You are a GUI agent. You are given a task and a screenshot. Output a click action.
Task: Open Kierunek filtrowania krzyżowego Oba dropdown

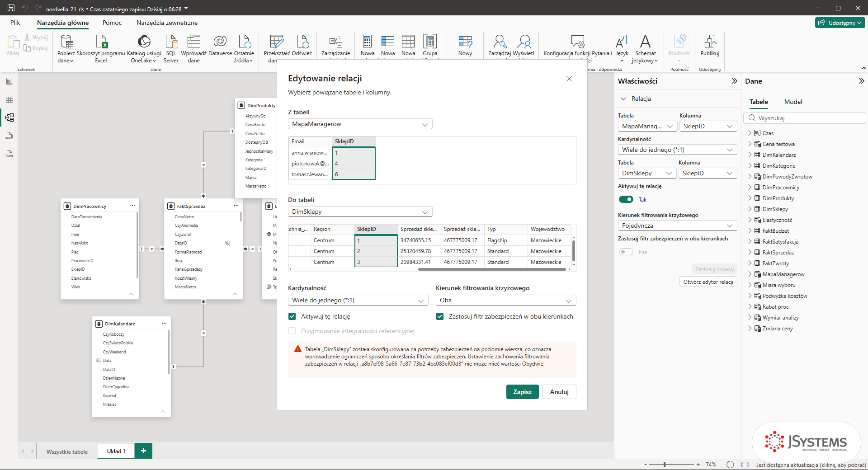(506, 300)
